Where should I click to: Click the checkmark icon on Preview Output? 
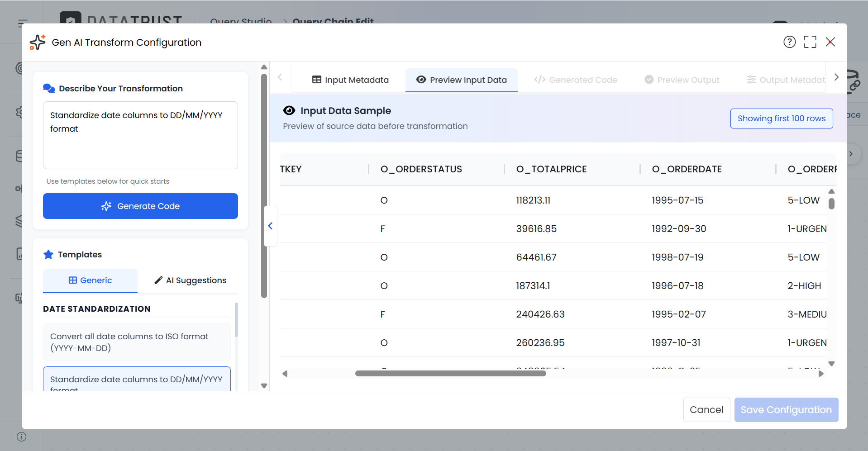pyautogui.click(x=649, y=80)
